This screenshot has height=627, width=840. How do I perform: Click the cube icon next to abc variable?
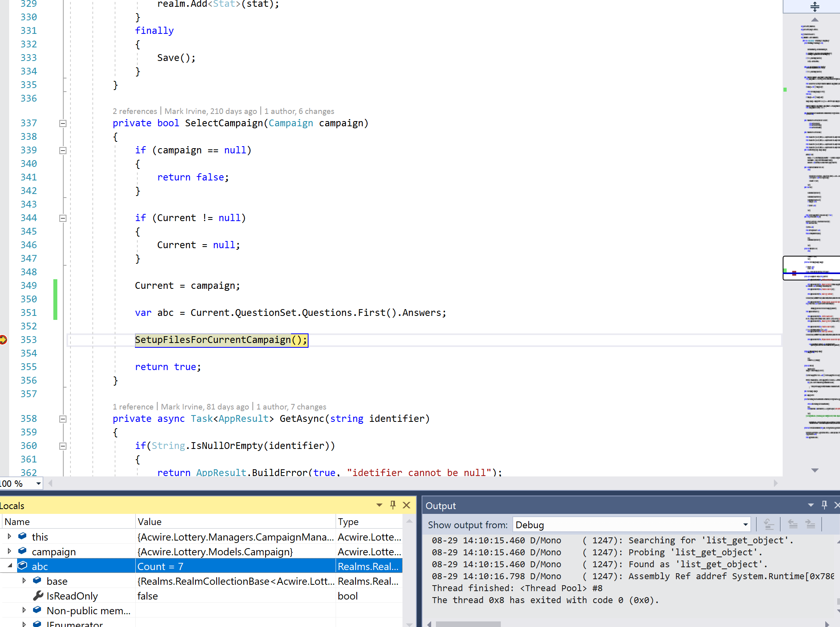23,566
